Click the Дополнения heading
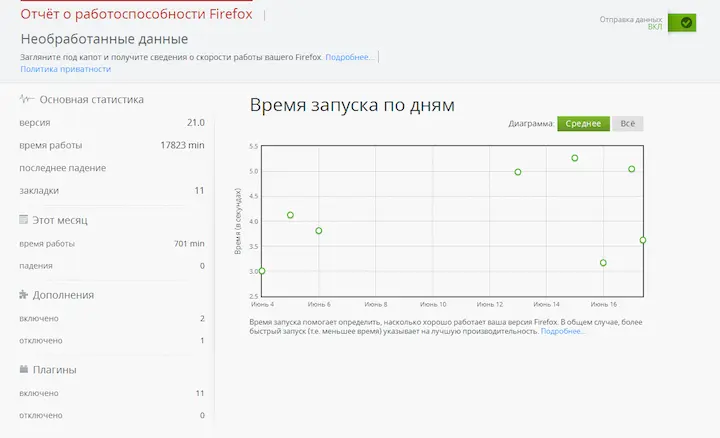The image size is (720, 438). point(63,295)
